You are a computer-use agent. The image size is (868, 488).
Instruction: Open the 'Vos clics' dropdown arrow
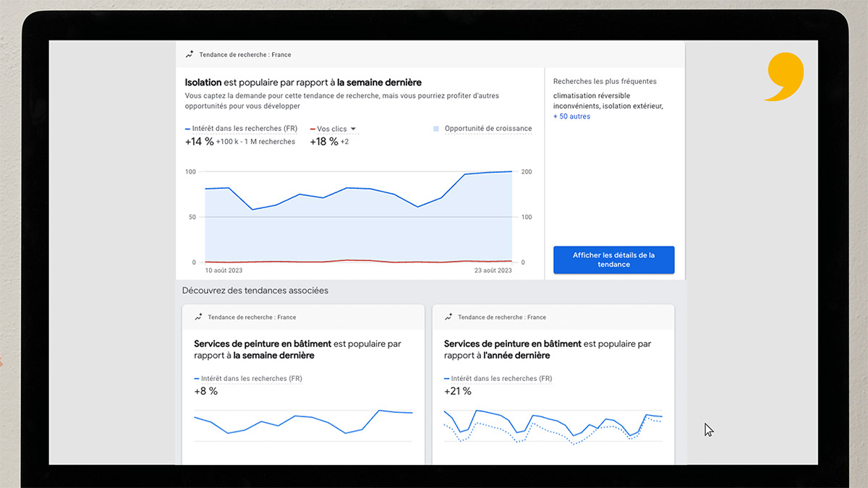(353, 129)
